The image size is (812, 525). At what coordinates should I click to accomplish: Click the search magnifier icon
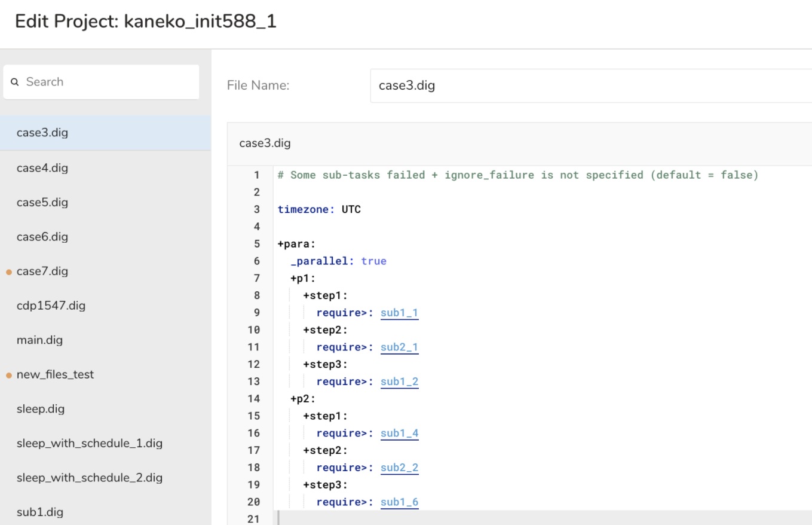tap(15, 83)
